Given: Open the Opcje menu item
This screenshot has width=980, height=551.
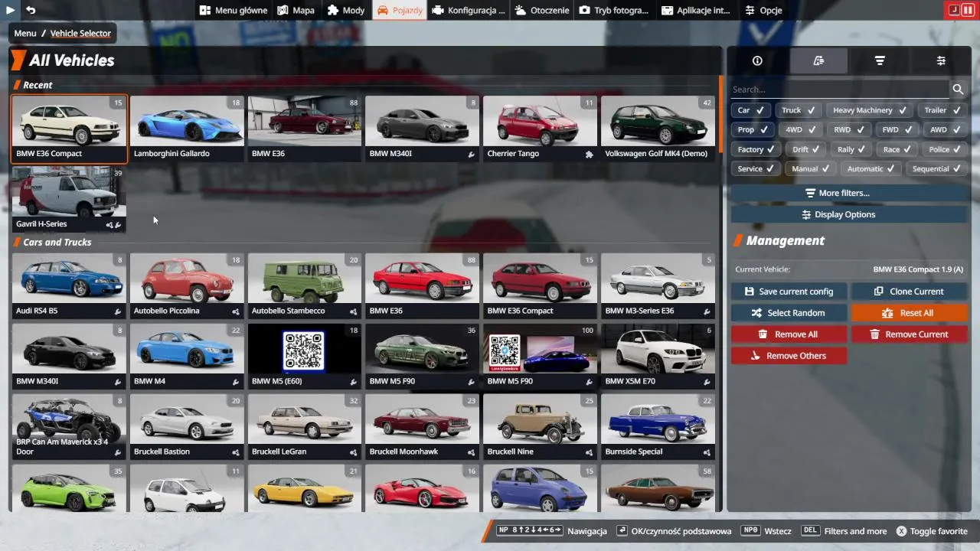Looking at the screenshot, I should pyautogui.click(x=763, y=11).
